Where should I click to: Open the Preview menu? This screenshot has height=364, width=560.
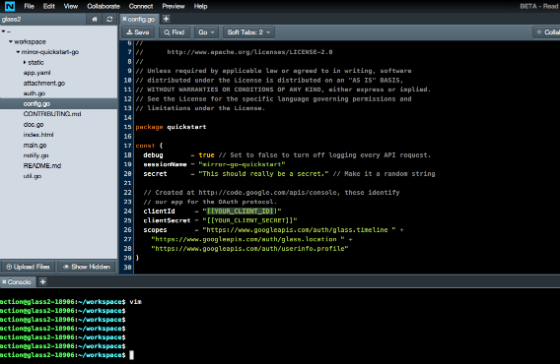coord(173,6)
